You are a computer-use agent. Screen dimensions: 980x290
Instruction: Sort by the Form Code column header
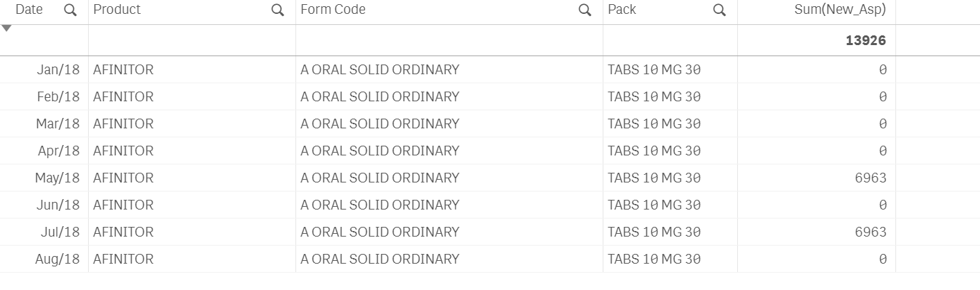(x=333, y=10)
